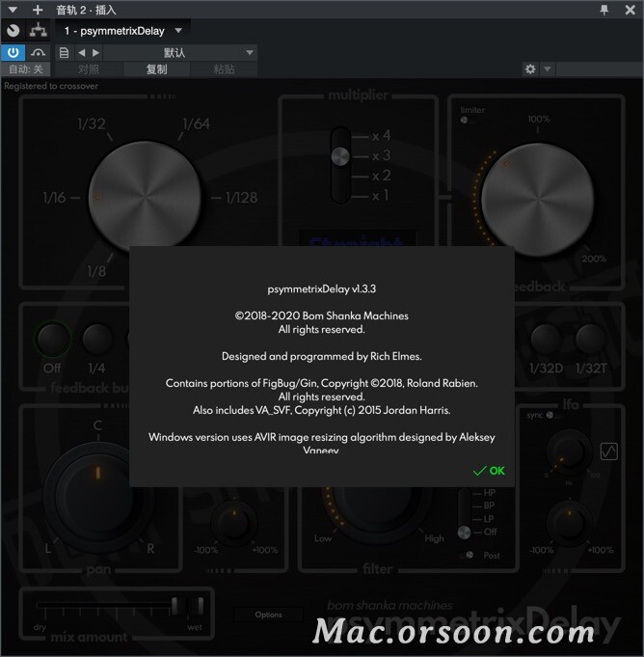Viewport: 644px width, 657px height.
Task: Go to the previous preset arrow
Action: point(82,53)
